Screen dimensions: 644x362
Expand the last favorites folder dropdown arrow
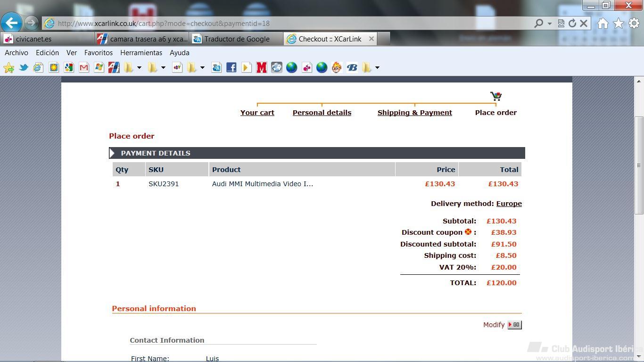(x=377, y=67)
